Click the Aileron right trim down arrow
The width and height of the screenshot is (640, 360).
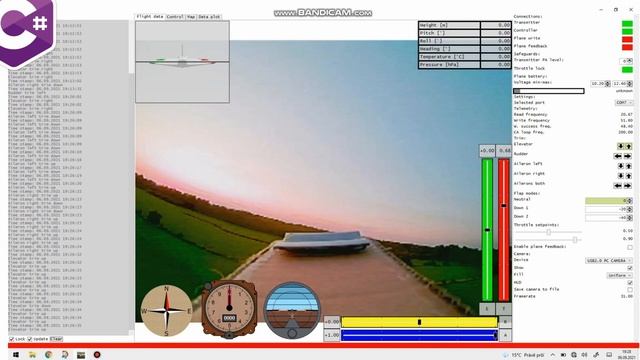pos(620,176)
